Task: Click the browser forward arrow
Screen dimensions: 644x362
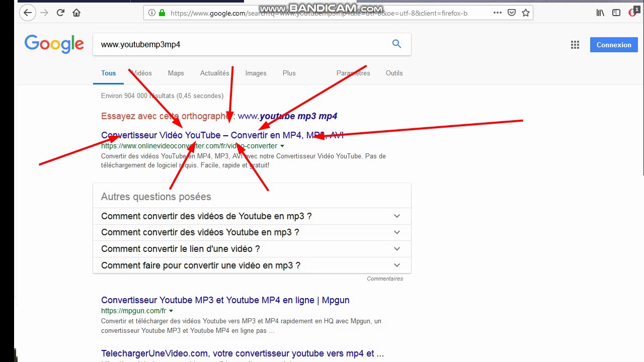Action: coord(44,13)
